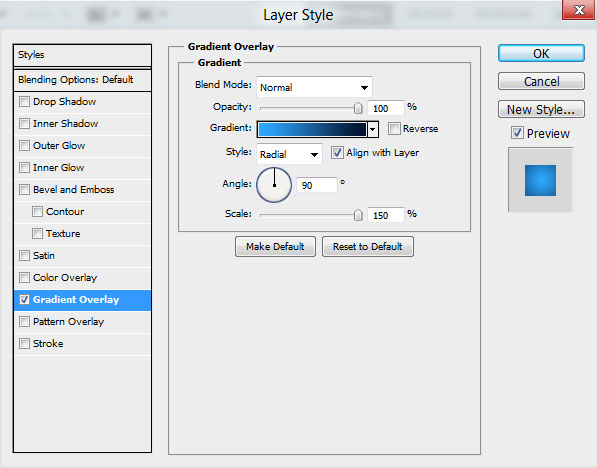Click the Scale percentage input field

[385, 215]
